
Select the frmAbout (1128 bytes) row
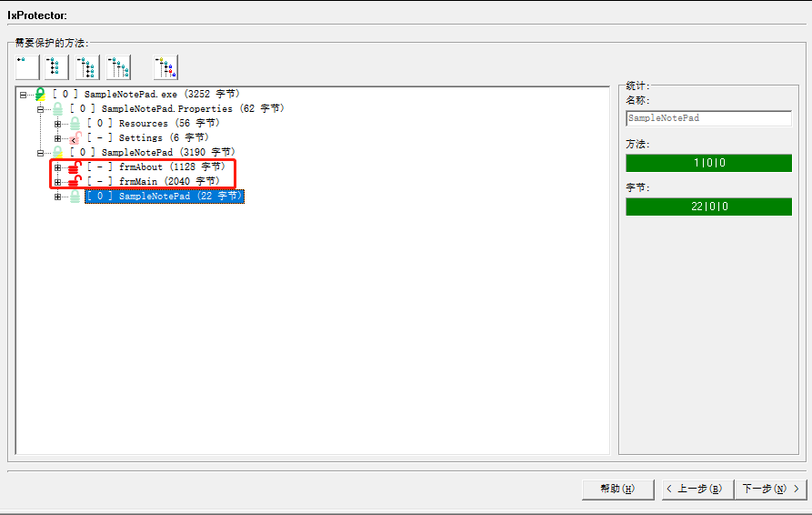(155, 167)
